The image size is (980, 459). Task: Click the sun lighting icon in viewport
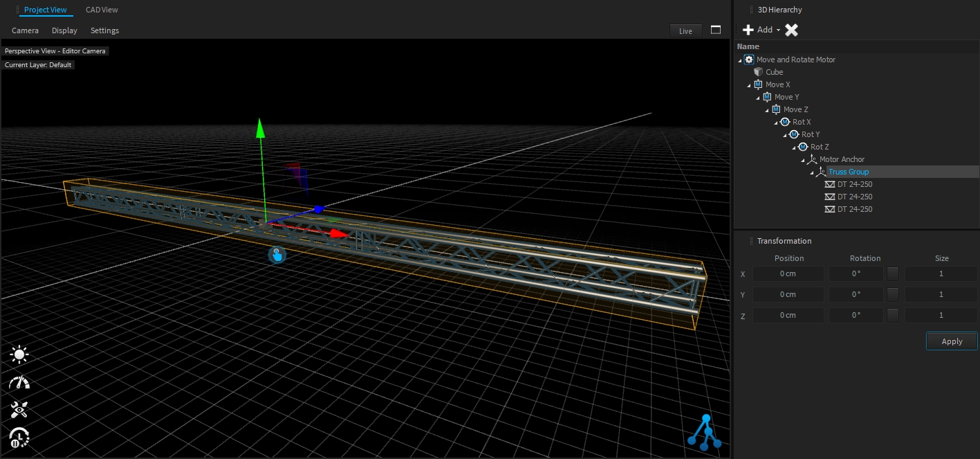(x=19, y=355)
